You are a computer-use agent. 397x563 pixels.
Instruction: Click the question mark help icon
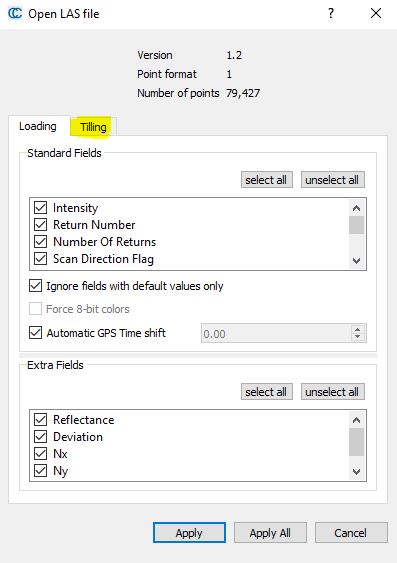click(331, 14)
